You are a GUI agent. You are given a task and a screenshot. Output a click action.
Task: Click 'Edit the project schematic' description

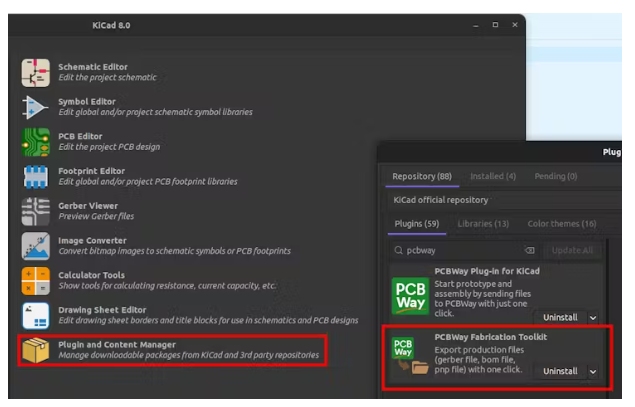click(107, 77)
